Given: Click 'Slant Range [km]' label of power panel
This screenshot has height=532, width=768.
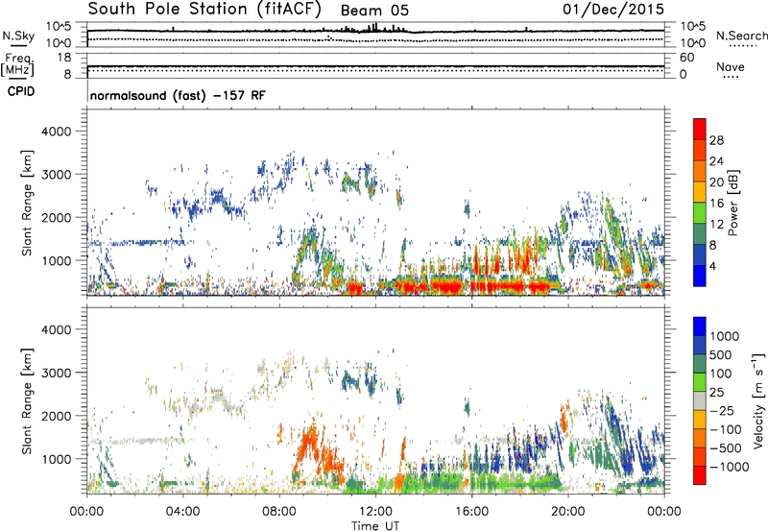Looking at the screenshot, I should [x=27, y=203].
